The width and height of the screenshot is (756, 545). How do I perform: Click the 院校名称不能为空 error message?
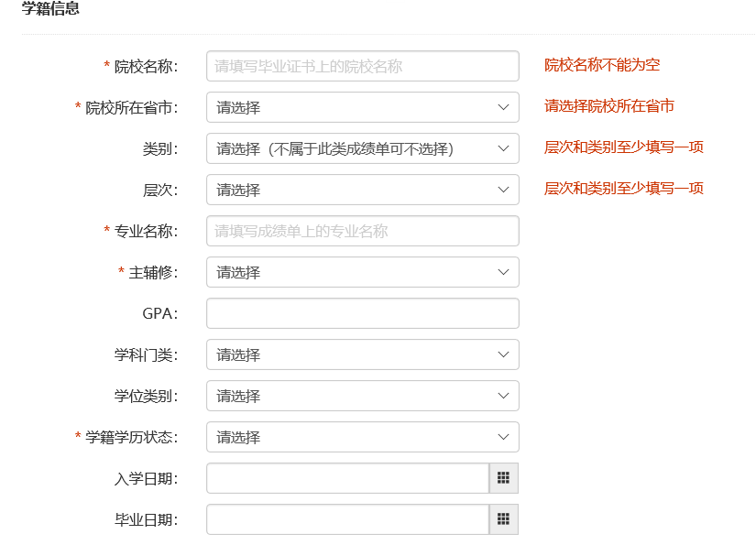click(x=602, y=65)
